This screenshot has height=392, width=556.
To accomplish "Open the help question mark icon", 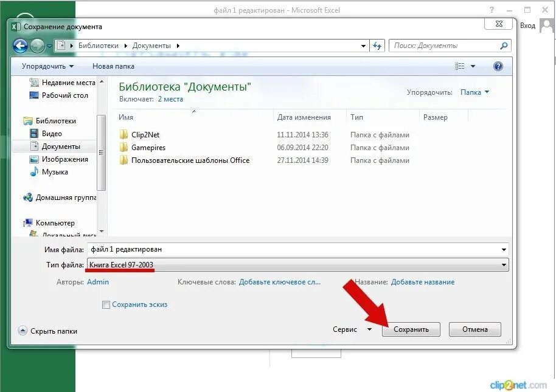I will point(498,66).
